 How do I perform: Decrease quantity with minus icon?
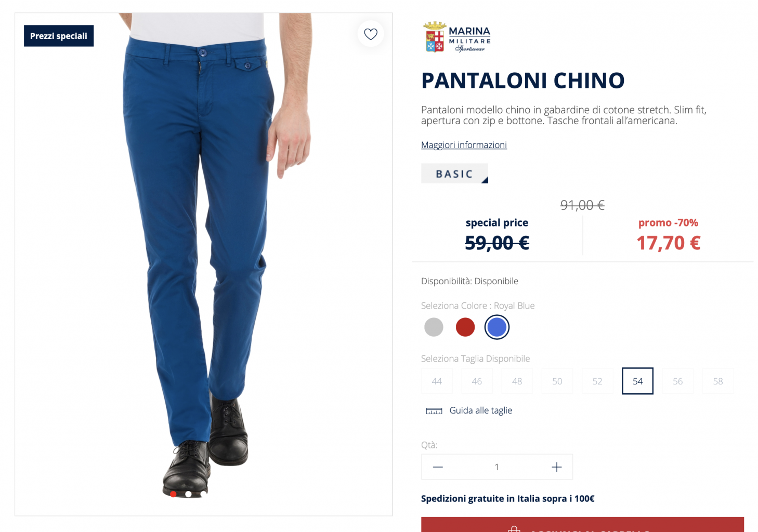[x=438, y=467]
